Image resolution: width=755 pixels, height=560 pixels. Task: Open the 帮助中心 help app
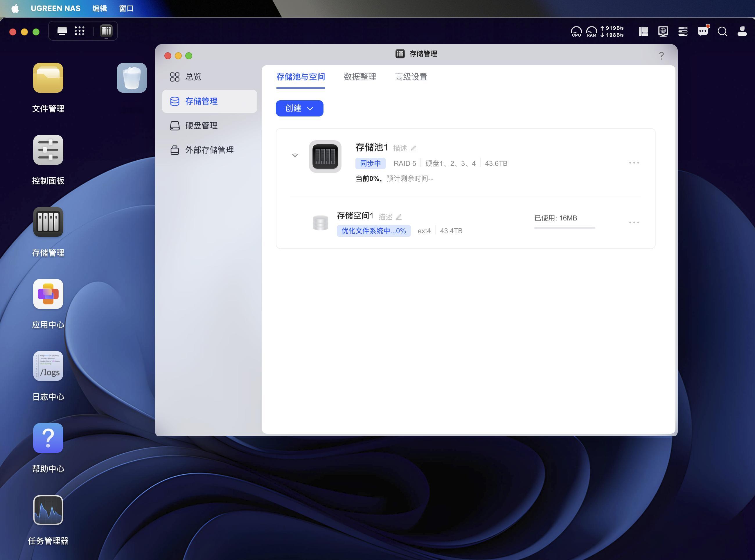[48, 438]
